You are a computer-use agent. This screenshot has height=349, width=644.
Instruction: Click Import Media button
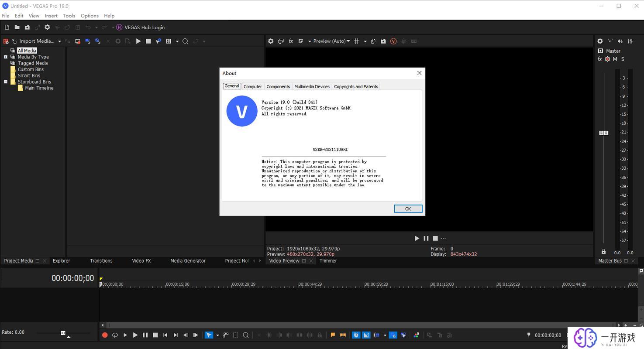33,41
